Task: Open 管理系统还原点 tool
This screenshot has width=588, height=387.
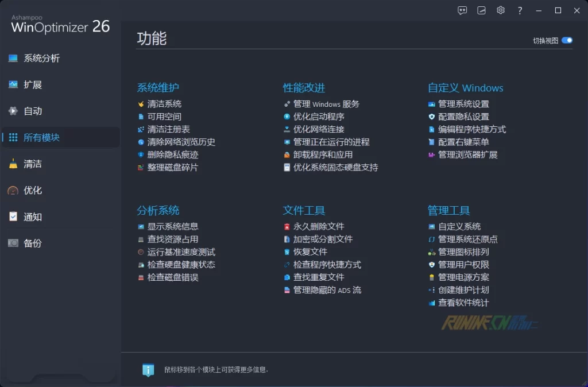Action: point(467,239)
